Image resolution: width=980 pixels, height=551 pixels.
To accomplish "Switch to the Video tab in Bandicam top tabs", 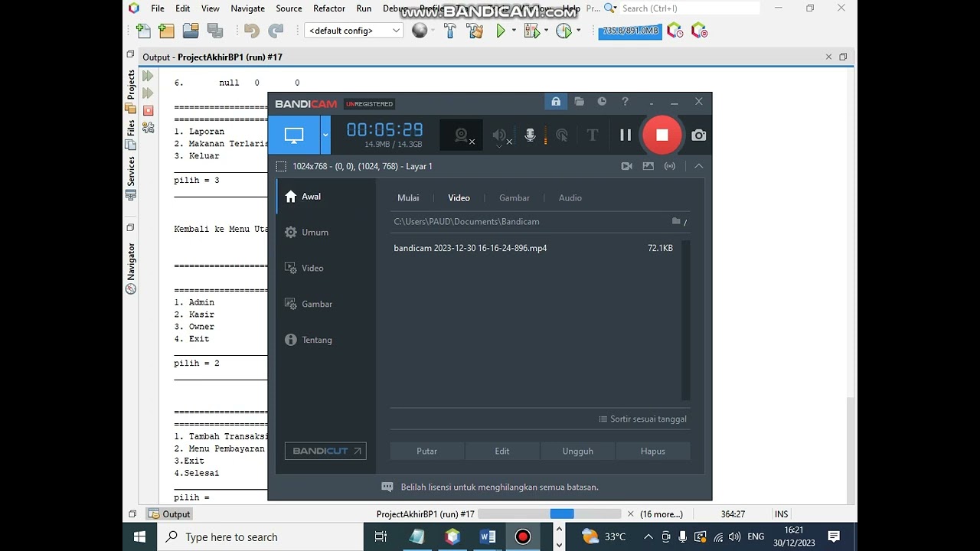I will (x=459, y=198).
